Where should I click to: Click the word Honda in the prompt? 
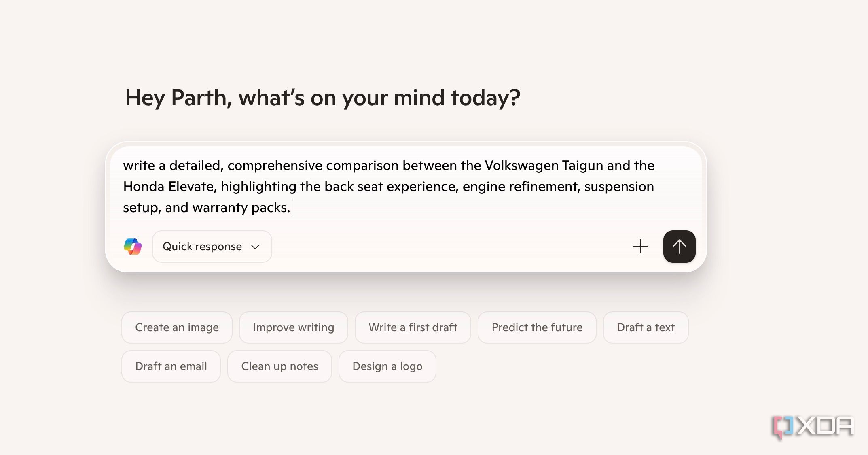click(144, 187)
